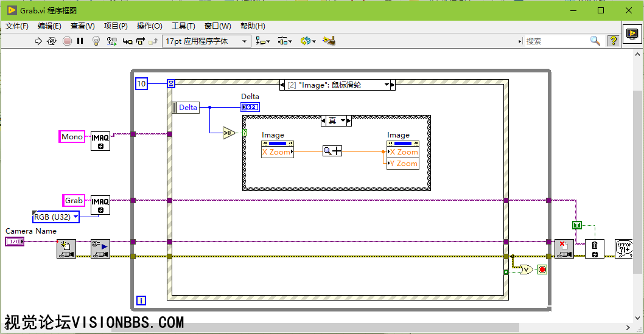The height and width of the screenshot is (334, 644).
Task: Click the camera open node after Camera Name
Action: click(66, 249)
